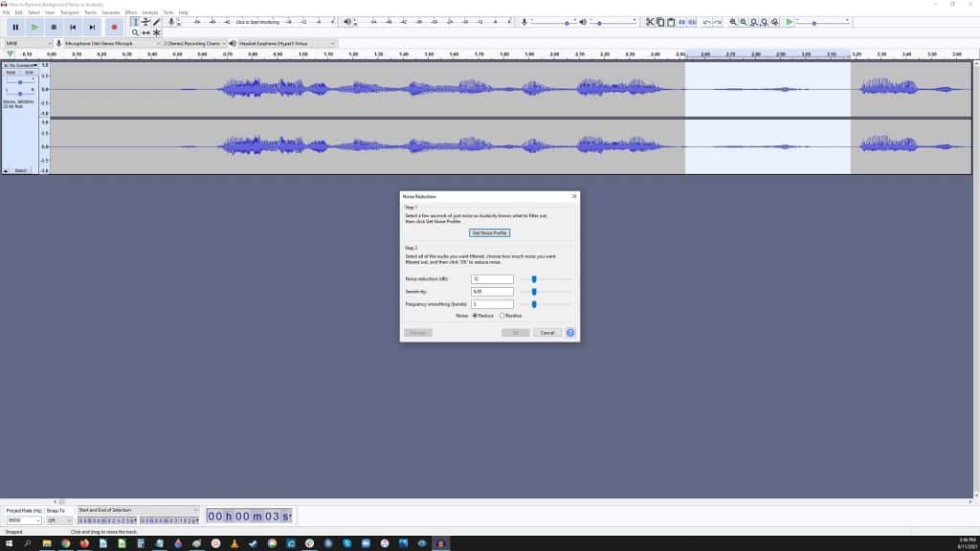980x551 pixels.
Task: Mute the stereo track
Action: 12,72
